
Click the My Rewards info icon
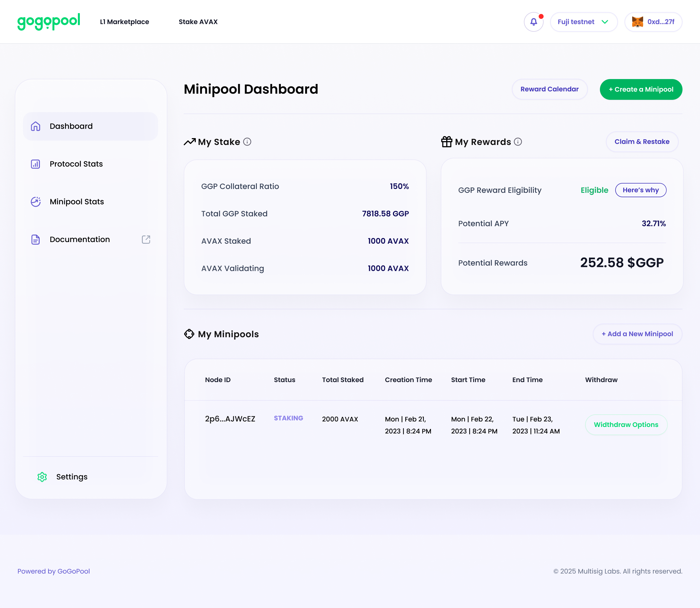[x=518, y=142]
